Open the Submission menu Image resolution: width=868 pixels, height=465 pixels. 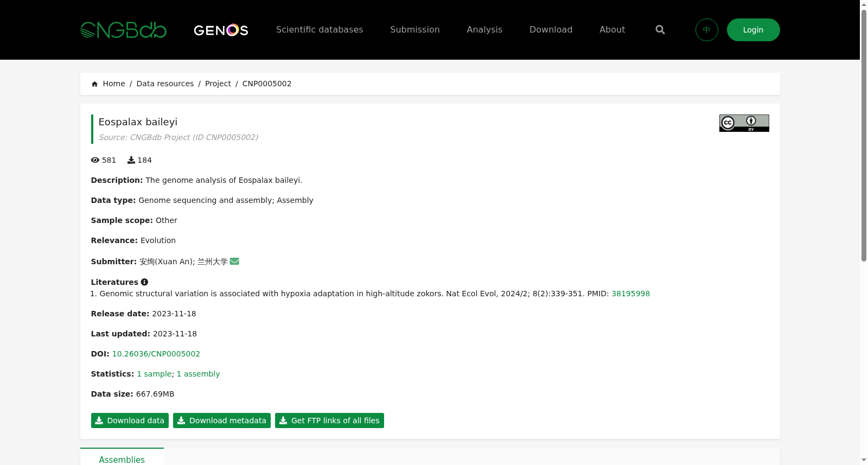click(415, 30)
